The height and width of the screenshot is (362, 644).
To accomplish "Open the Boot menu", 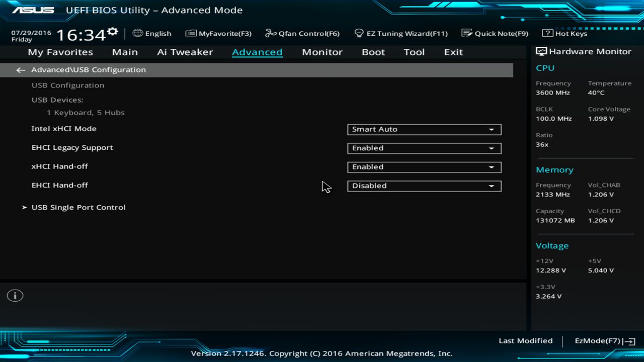I will point(373,52).
